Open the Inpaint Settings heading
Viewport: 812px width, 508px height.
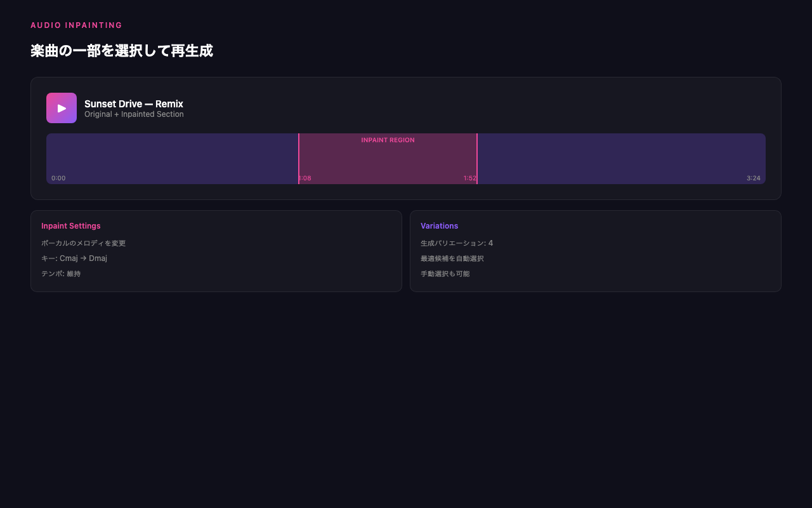click(70, 226)
